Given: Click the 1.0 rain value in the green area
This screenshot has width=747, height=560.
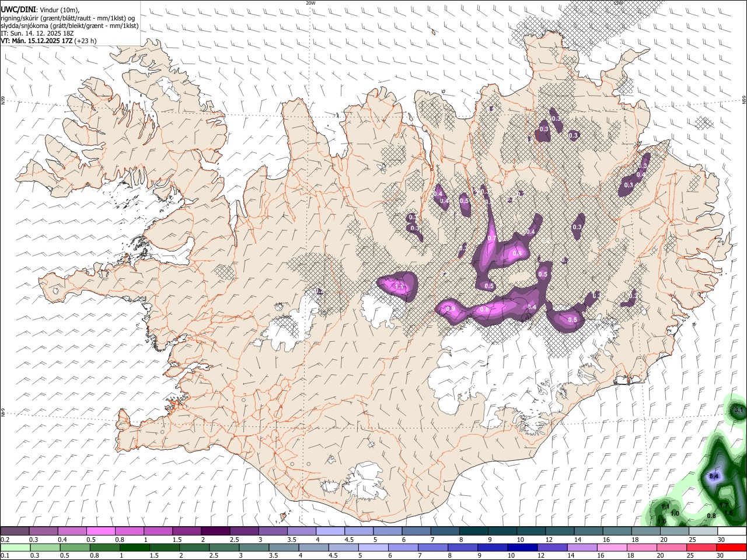Looking at the screenshot, I should (x=675, y=513).
